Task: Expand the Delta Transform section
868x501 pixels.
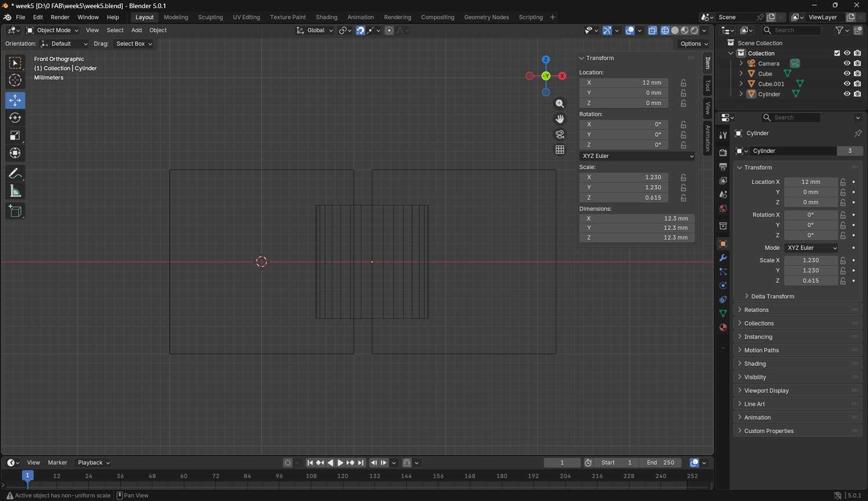Action: [772, 296]
